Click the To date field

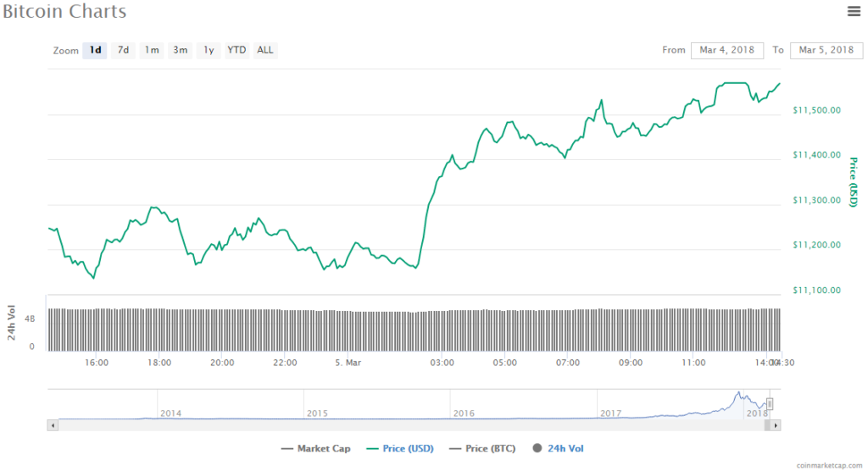coord(826,50)
